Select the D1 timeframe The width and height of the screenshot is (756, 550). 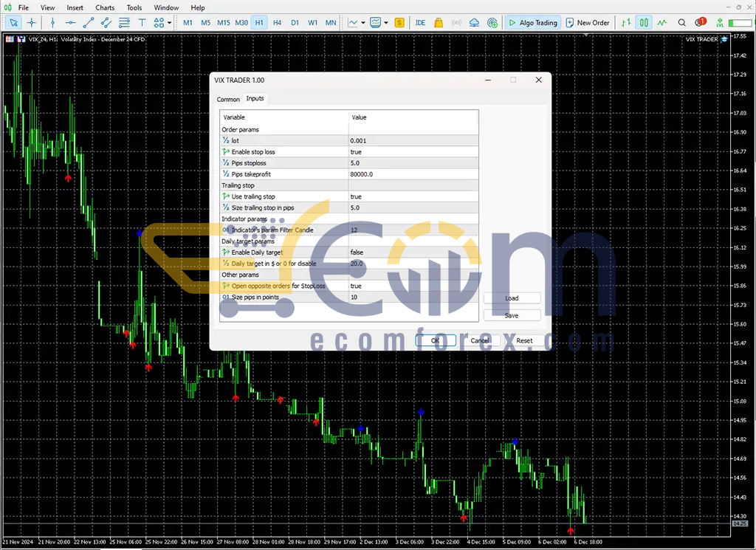click(295, 23)
